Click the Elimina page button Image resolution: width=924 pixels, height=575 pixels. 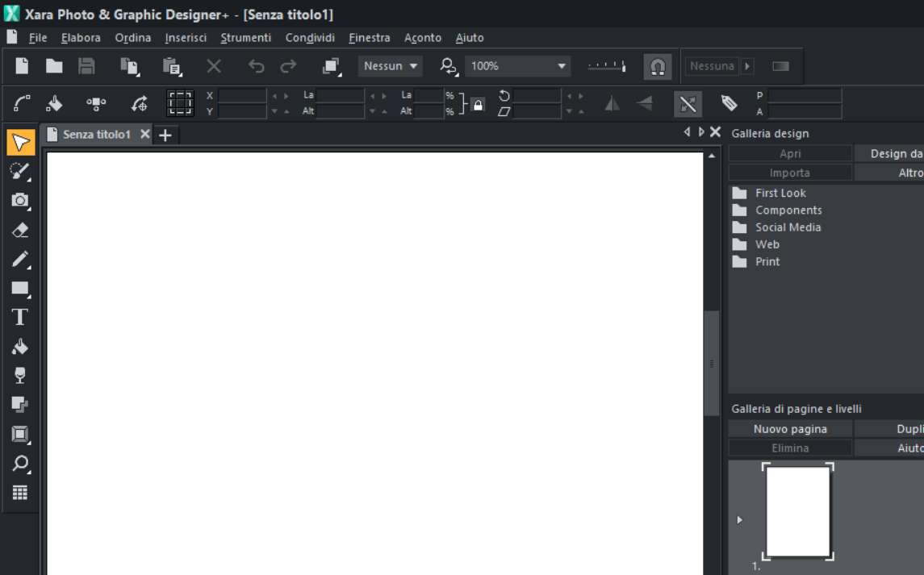790,448
